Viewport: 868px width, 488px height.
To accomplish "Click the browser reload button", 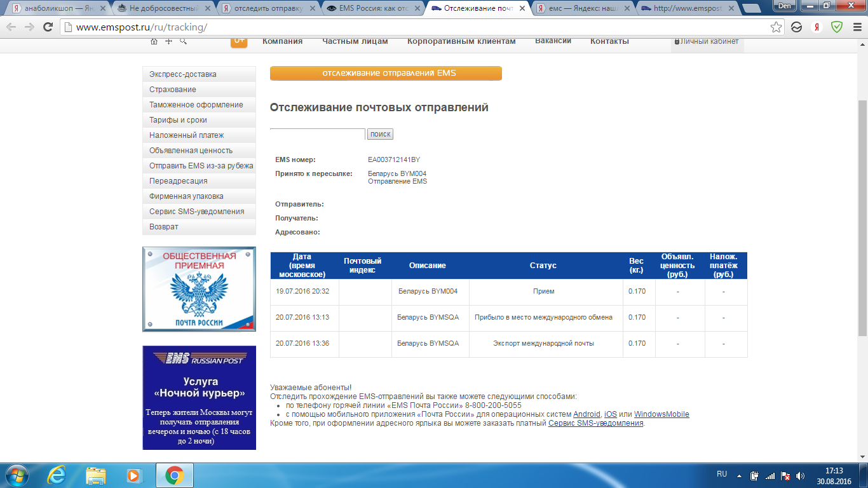I will (48, 27).
